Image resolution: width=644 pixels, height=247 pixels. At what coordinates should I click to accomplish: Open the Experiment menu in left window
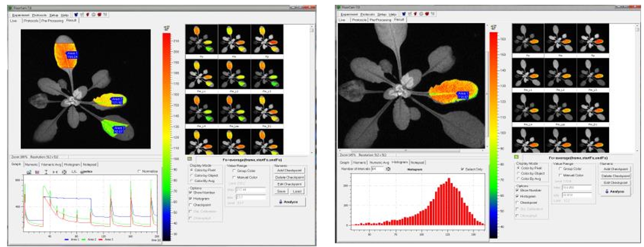point(21,15)
